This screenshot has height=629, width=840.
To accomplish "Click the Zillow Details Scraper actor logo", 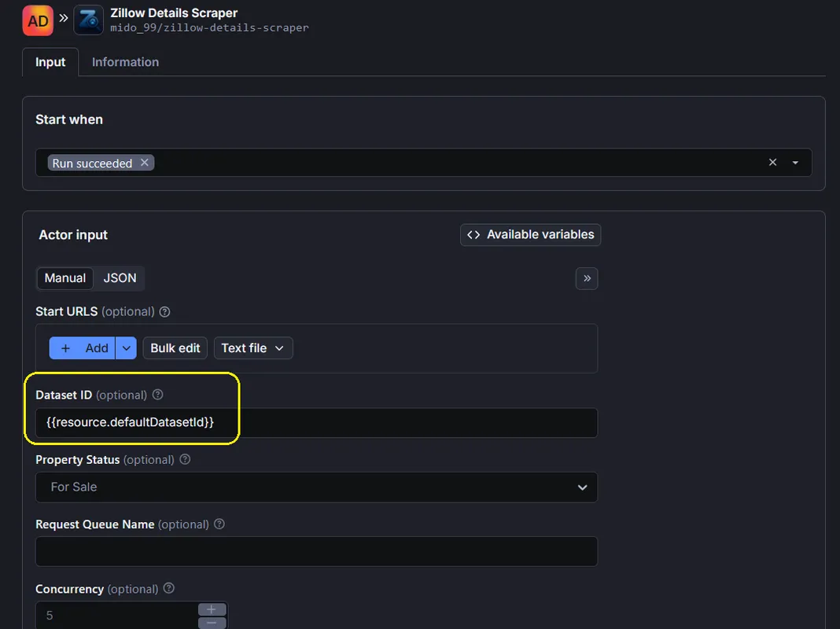I will coord(88,20).
